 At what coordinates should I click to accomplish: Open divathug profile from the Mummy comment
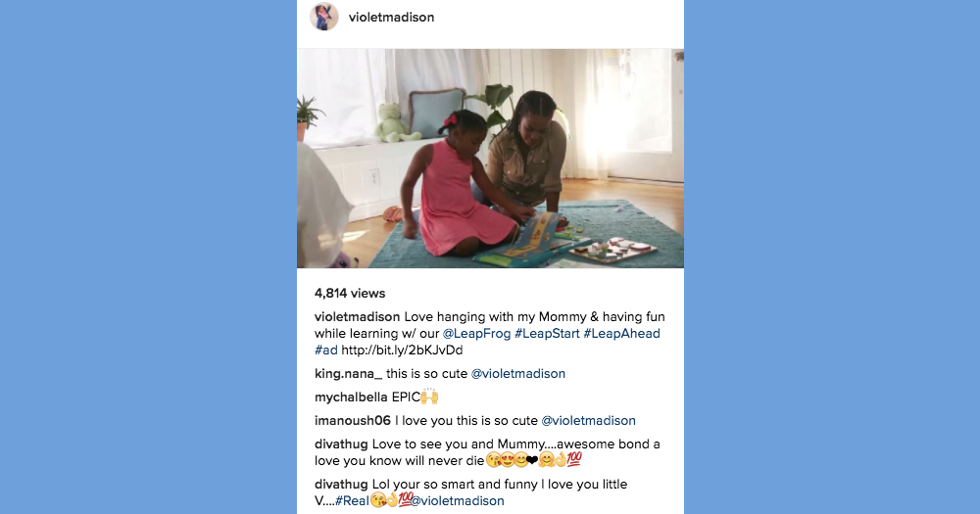coord(341,444)
